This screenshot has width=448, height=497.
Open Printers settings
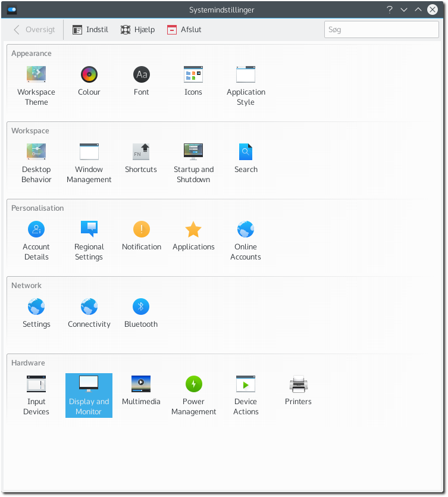pos(298,390)
